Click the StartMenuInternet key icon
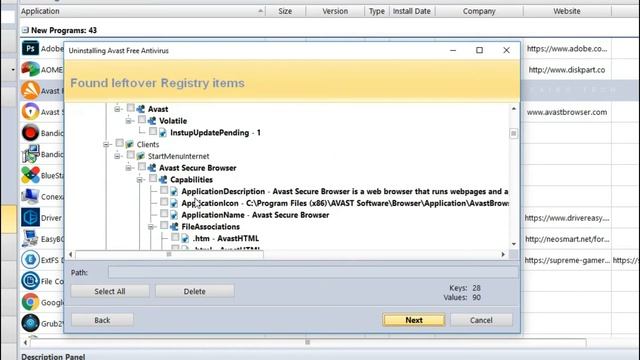Viewport: 640px width, 360px height. click(141, 156)
